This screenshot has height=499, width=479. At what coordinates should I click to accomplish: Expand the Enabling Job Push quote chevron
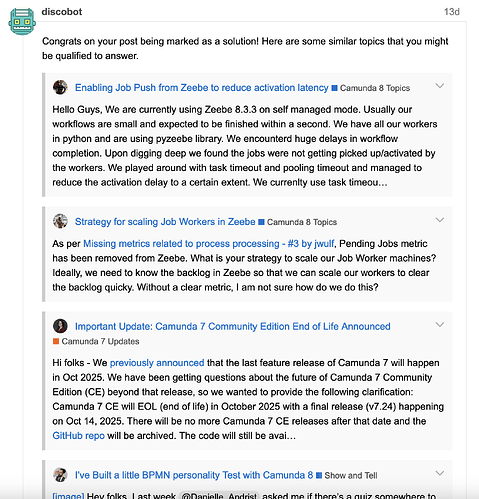[x=440, y=86]
